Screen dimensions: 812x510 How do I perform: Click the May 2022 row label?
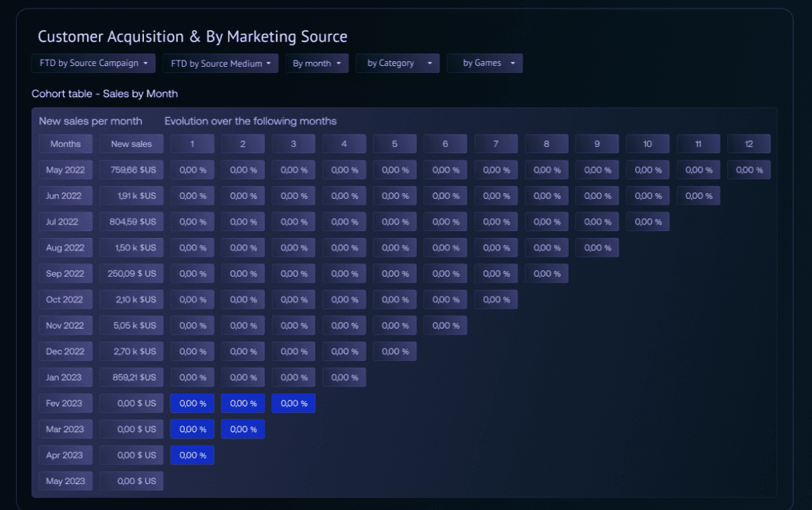[x=66, y=170]
